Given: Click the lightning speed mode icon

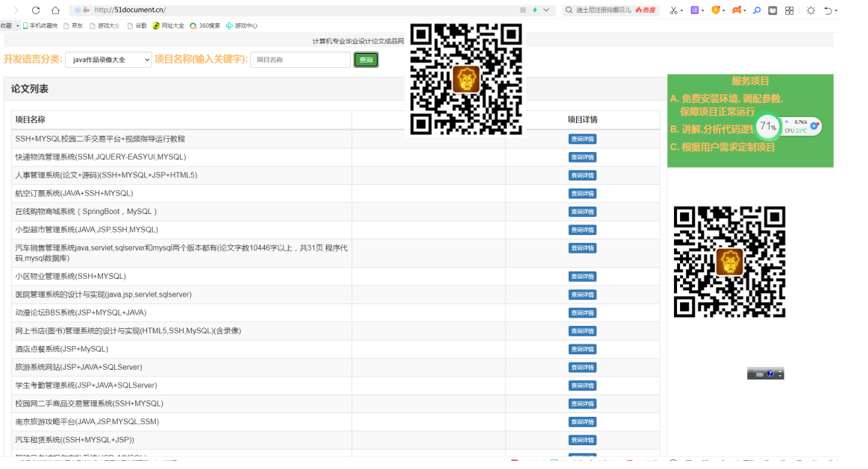Looking at the screenshot, I should coord(535,10).
